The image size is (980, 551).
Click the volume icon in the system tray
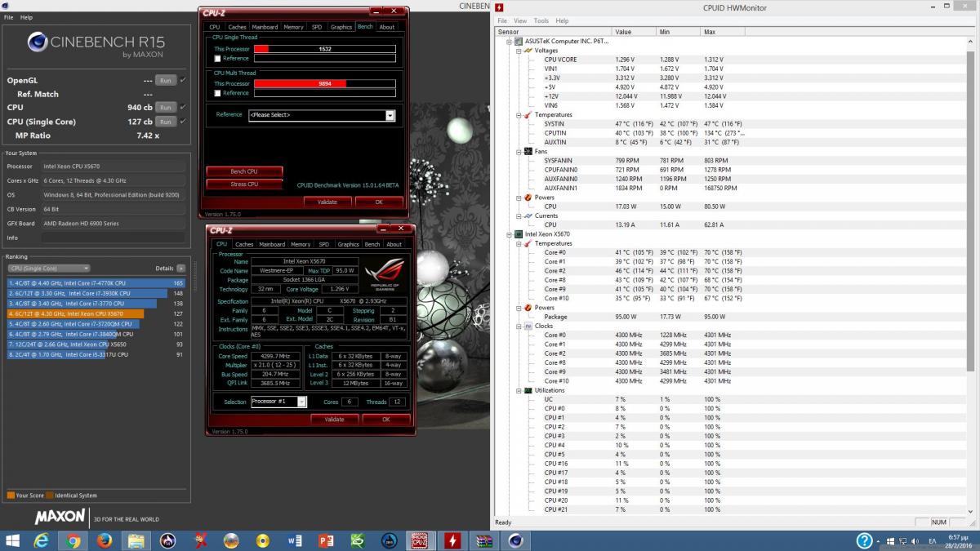point(913,541)
